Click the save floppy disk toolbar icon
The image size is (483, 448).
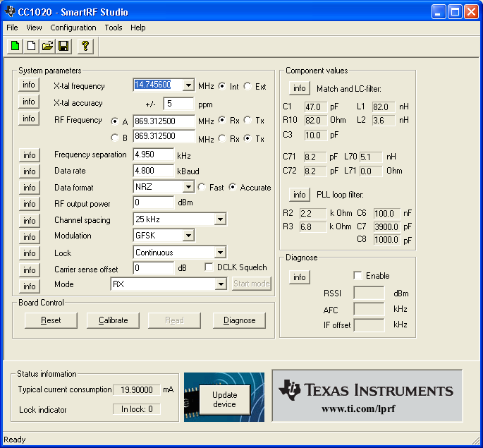63,47
